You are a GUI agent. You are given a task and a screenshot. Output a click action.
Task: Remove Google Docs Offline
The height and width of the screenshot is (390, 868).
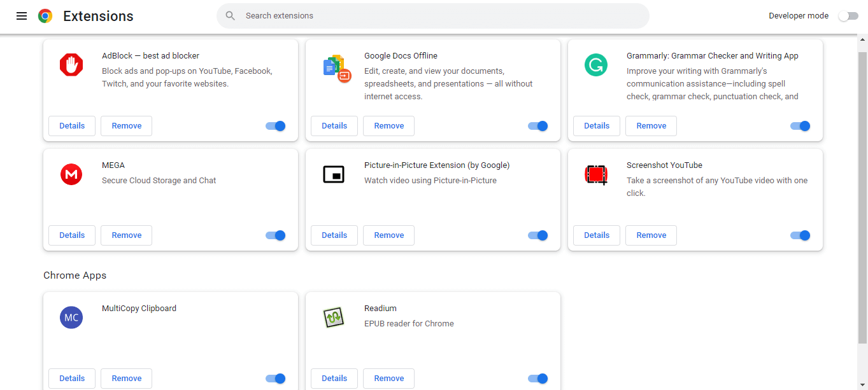tap(389, 126)
